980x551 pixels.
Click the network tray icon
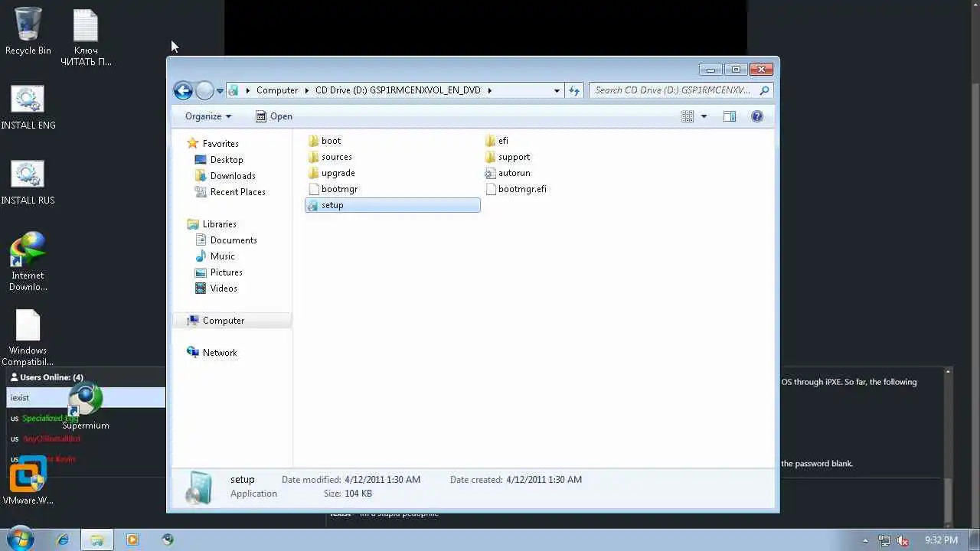[884, 540]
